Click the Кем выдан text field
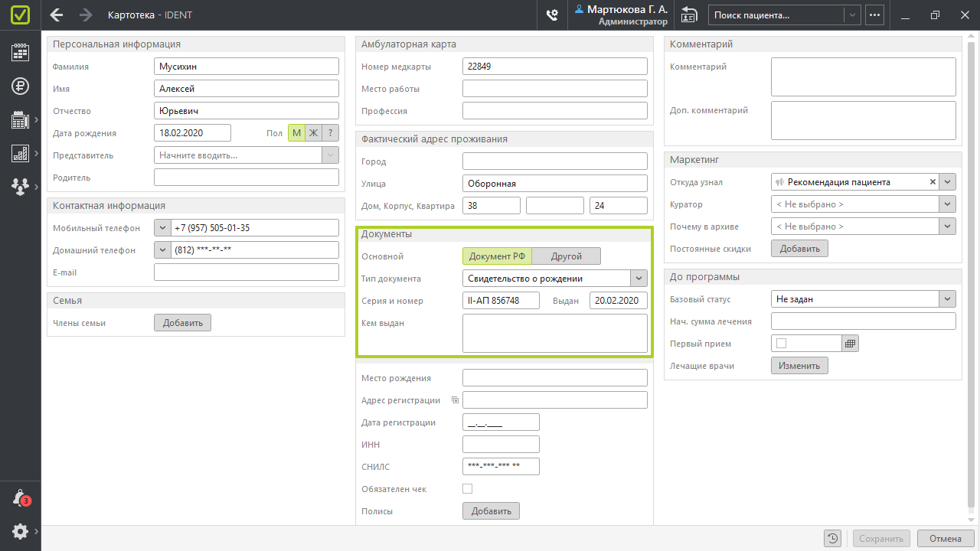980x551 pixels. [555, 333]
